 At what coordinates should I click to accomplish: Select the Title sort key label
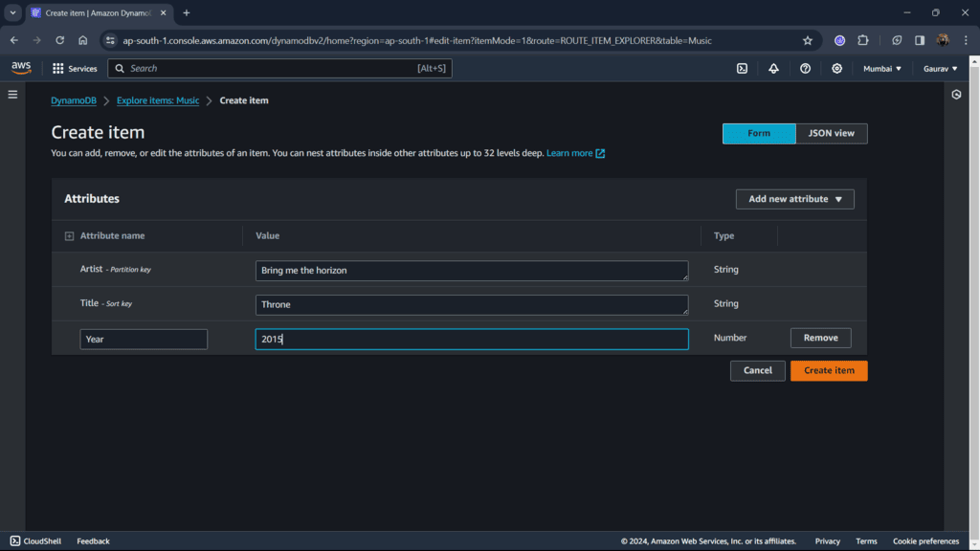[105, 303]
